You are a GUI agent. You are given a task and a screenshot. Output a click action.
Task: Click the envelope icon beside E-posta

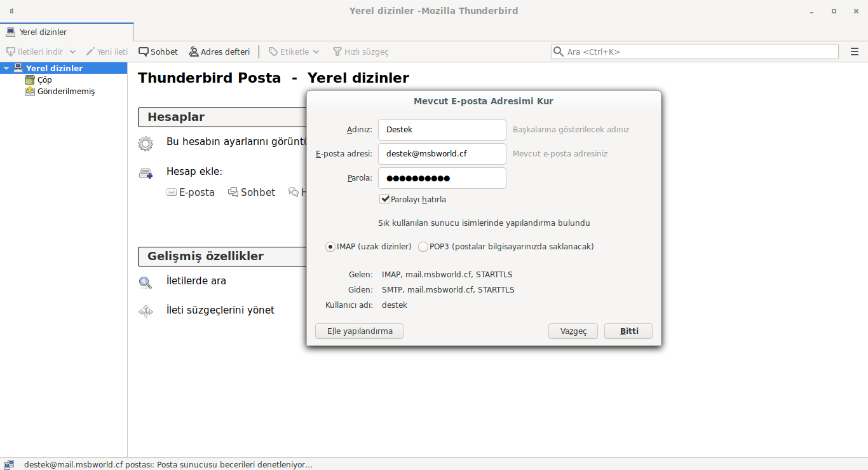pos(172,192)
